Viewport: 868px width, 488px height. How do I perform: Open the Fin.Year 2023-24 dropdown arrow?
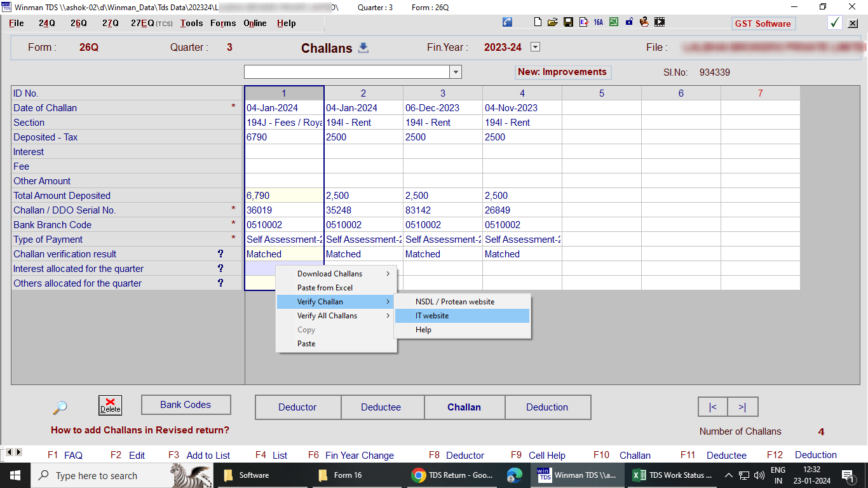[535, 47]
